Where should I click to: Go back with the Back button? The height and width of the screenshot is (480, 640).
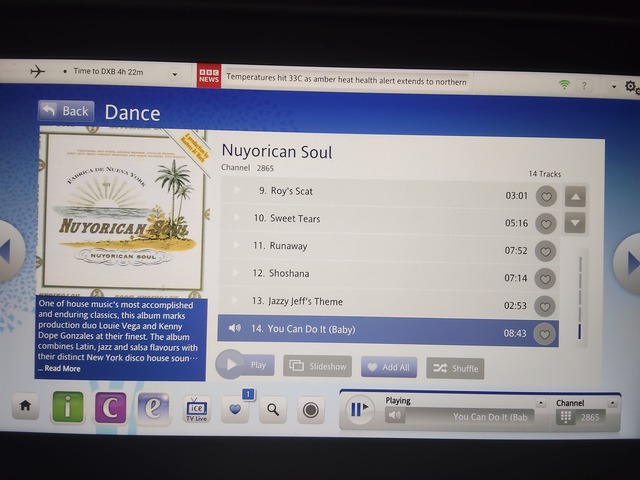[x=66, y=111]
